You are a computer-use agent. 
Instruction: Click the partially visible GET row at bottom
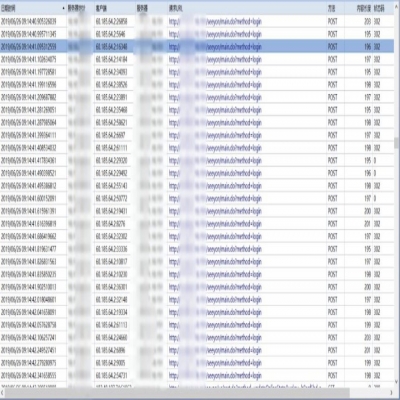click(x=197, y=385)
